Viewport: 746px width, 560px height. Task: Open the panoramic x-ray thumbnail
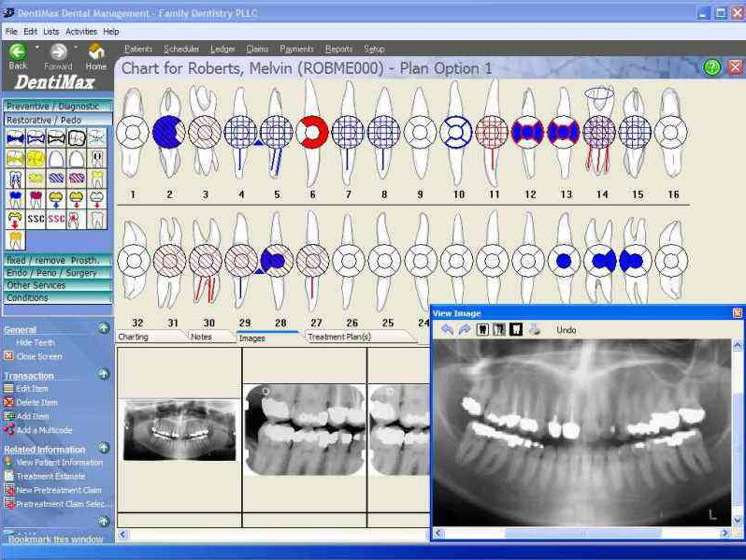pyautogui.click(x=179, y=431)
